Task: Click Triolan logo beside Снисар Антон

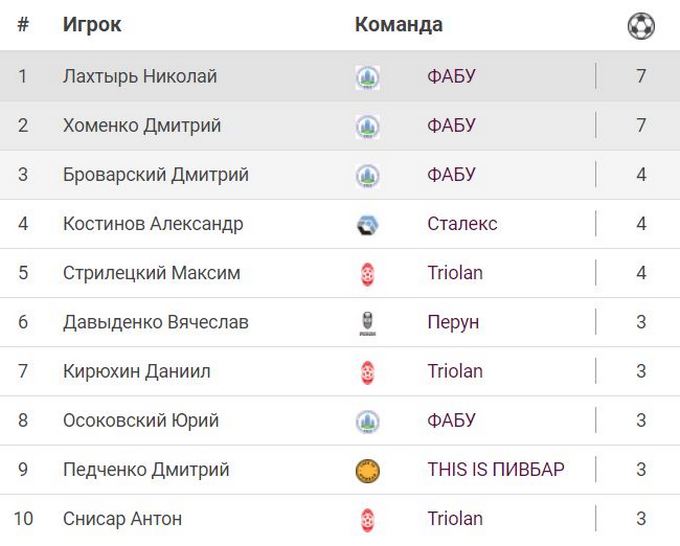Action: click(368, 519)
